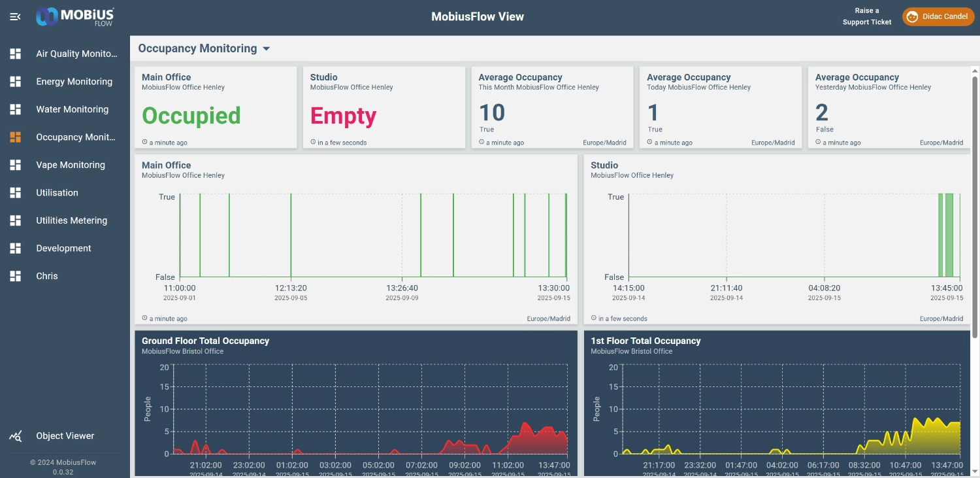This screenshot has height=478, width=980.
Task: Click clock icon under Studio timeline chart
Action: [x=594, y=318]
